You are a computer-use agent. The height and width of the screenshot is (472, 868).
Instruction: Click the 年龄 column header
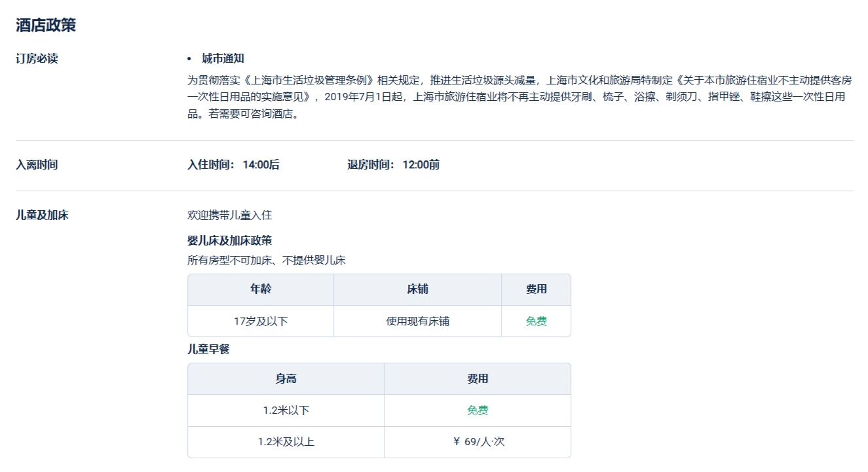[261, 289]
